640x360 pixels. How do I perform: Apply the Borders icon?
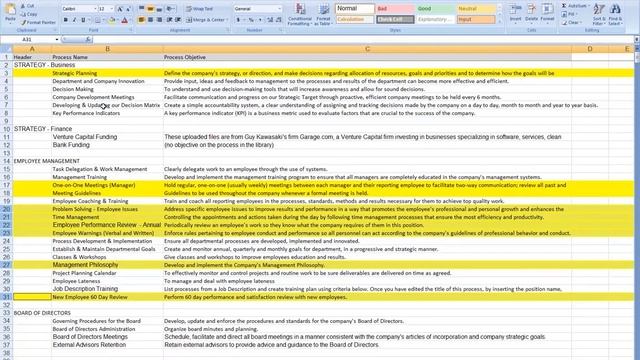(98, 20)
